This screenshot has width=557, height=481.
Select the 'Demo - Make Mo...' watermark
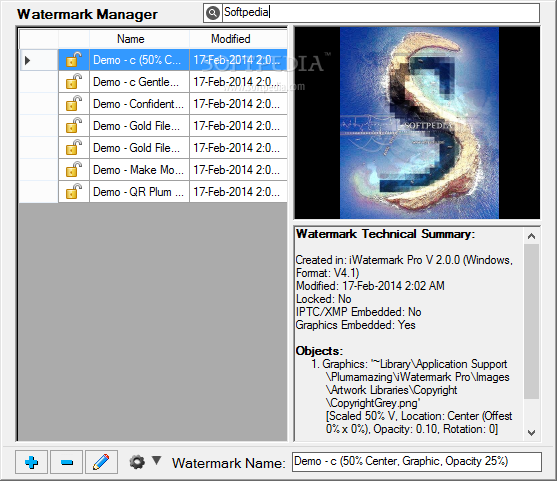tap(139, 170)
